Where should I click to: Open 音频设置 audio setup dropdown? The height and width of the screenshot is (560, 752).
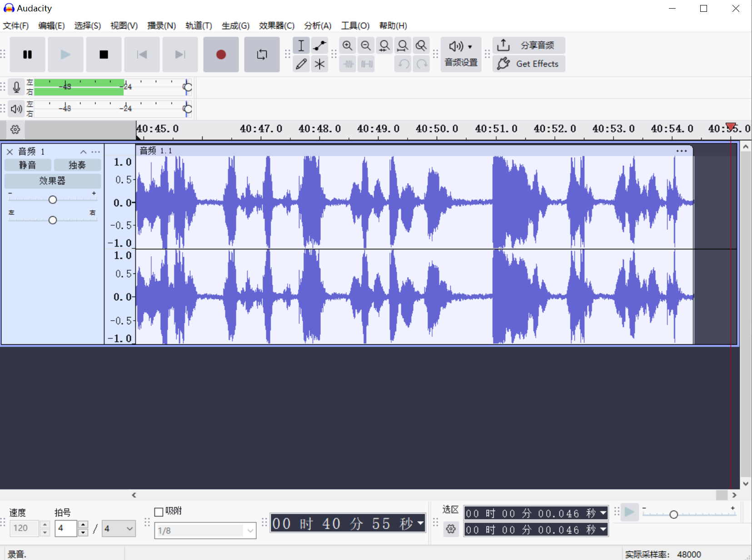tap(461, 55)
